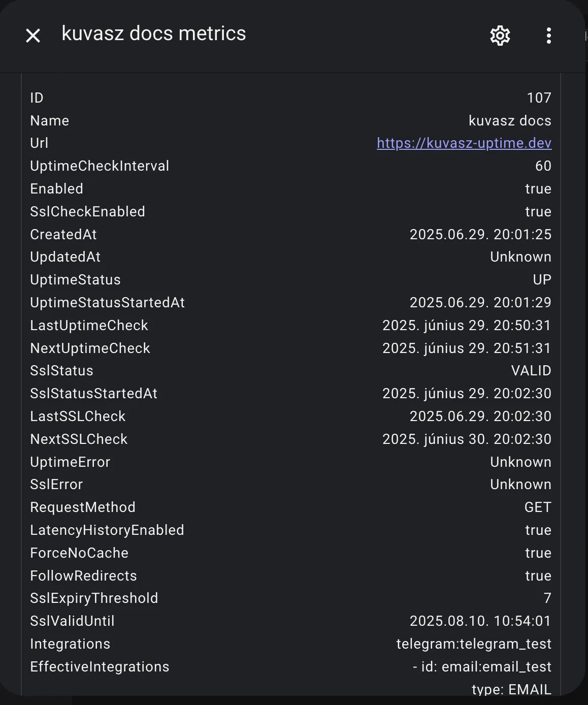588x705 pixels.
Task: Click the Enabled attribute's true value
Action: (x=538, y=189)
